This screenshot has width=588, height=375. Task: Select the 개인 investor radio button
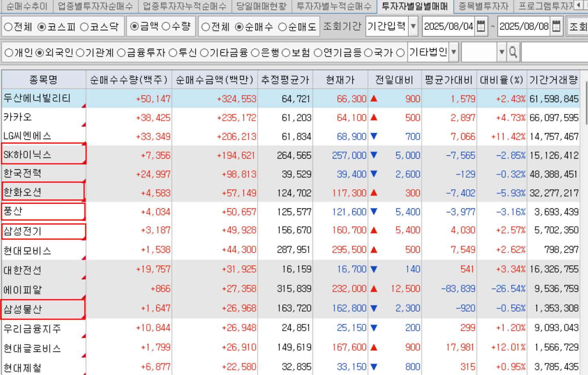click(x=9, y=53)
